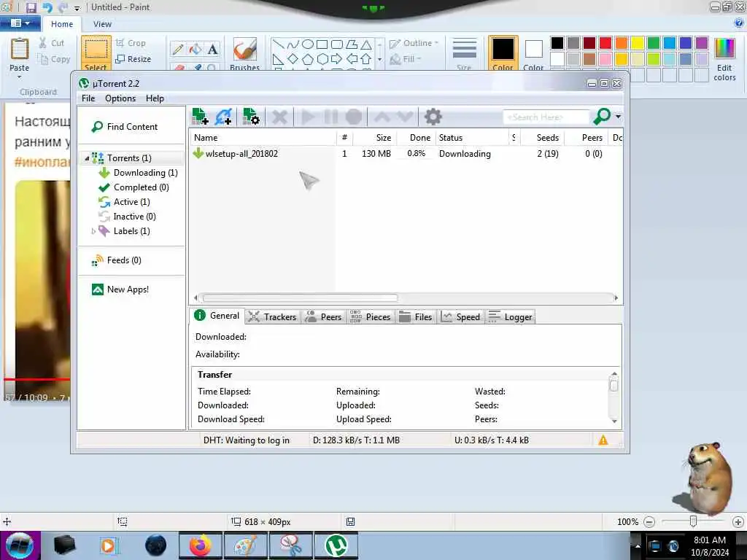Switch to Files tab

pos(415,316)
